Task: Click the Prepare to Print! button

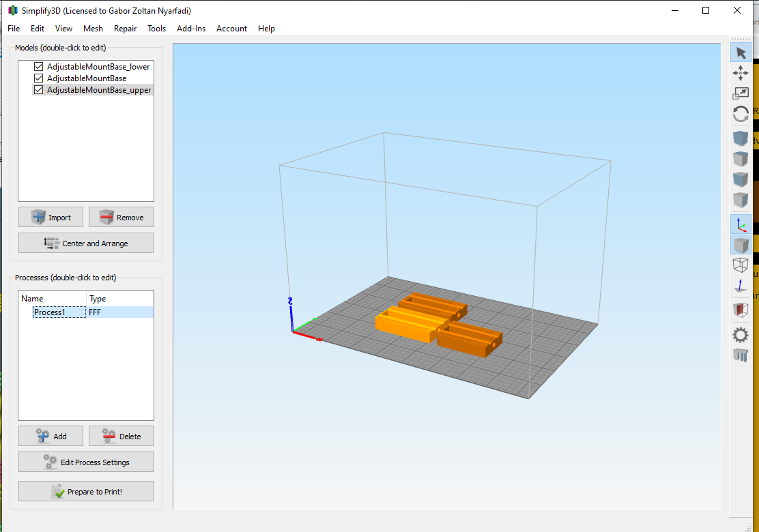Action: pyautogui.click(x=86, y=491)
